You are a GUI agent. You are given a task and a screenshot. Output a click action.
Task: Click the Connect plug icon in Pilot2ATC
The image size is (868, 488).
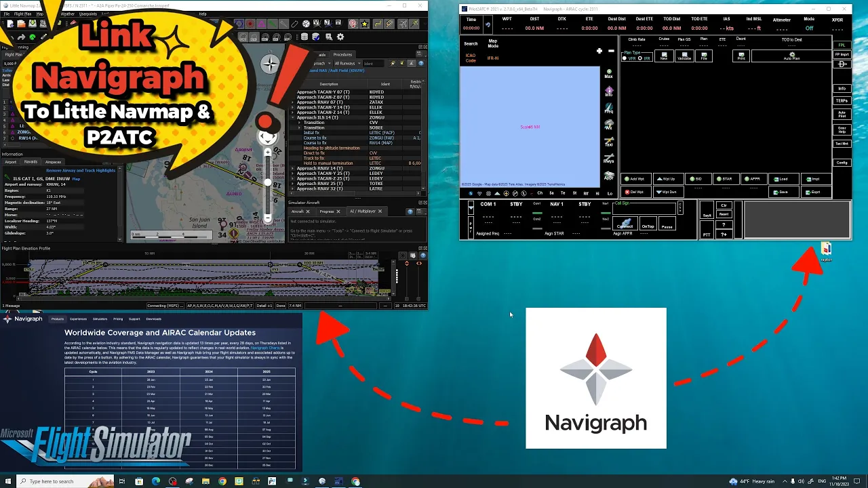pos(625,223)
